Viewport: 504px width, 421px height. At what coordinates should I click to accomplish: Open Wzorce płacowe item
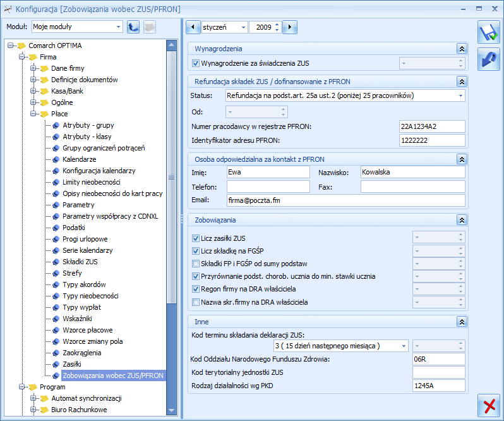(87, 330)
